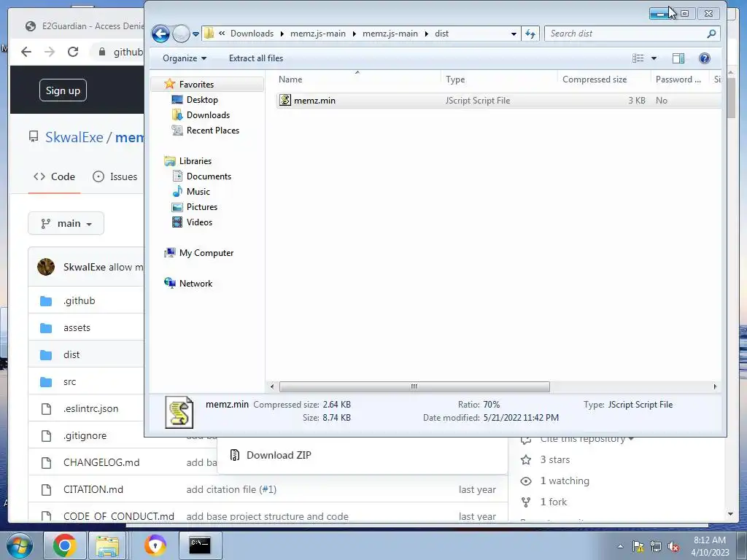
Task: Change your view icon button
Action: click(638, 58)
